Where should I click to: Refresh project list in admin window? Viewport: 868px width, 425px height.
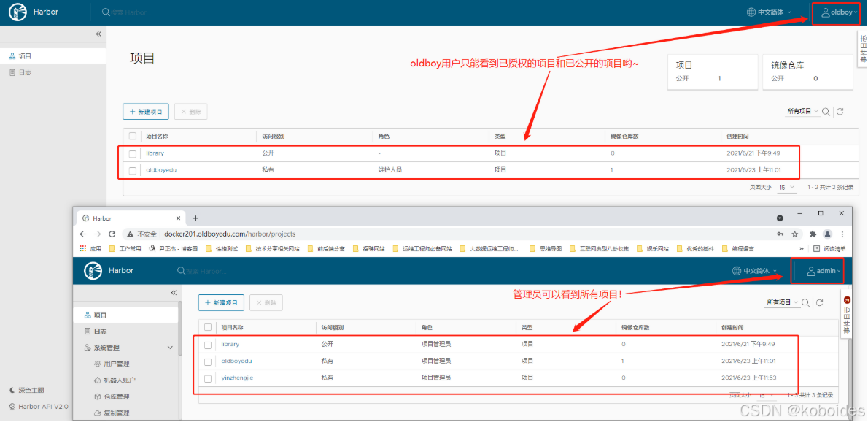[819, 302]
